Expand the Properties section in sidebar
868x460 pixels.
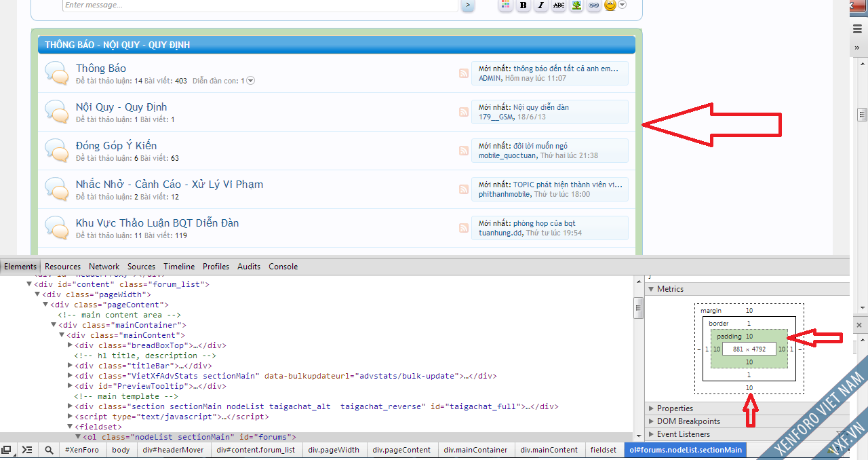click(674, 408)
